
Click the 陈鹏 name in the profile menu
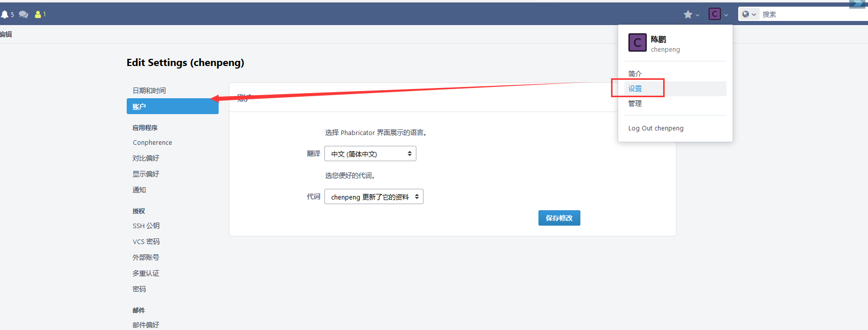(x=659, y=39)
